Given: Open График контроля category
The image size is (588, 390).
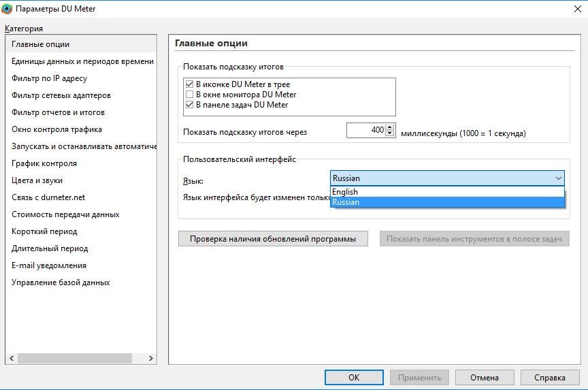Looking at the screenshot, I should point(81,163).
